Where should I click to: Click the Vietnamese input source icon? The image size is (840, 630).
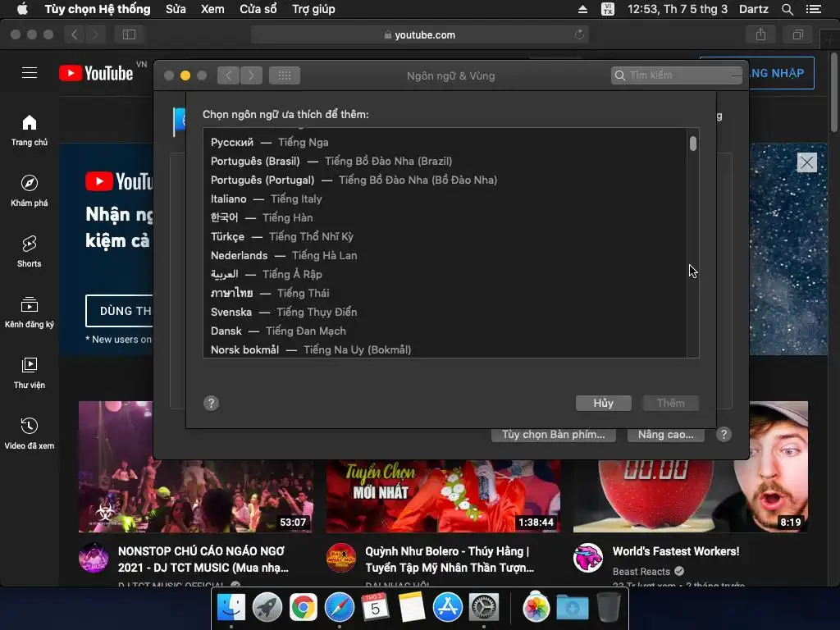[608, 9]
